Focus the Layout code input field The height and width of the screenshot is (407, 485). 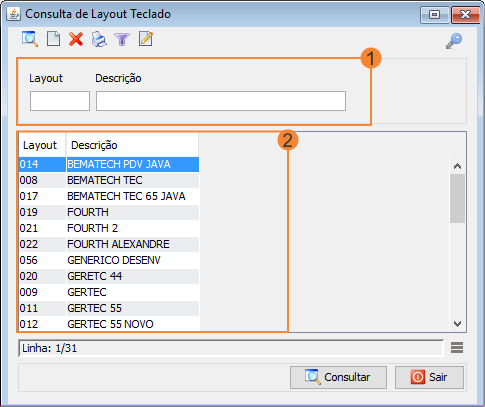click(60, 101)
